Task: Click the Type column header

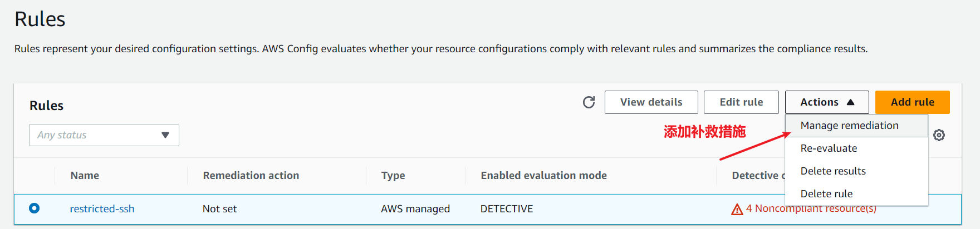Action: (x=393, y=176)
